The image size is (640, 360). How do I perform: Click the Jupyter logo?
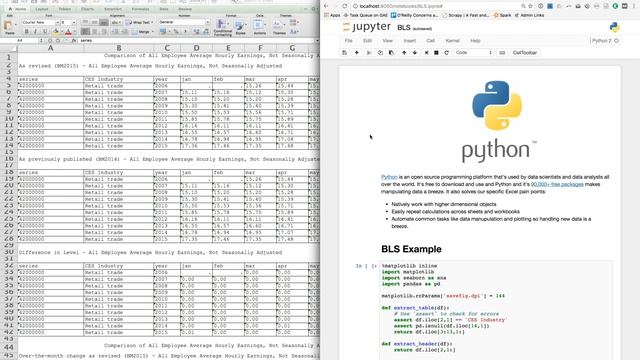coord(367,27)
